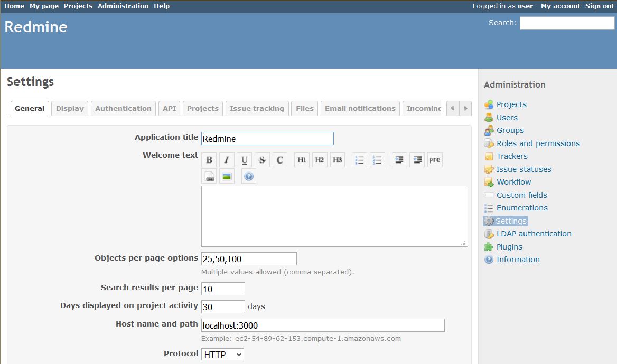
Task: Open the Authentication settings tab
Action: click(123, 109)
